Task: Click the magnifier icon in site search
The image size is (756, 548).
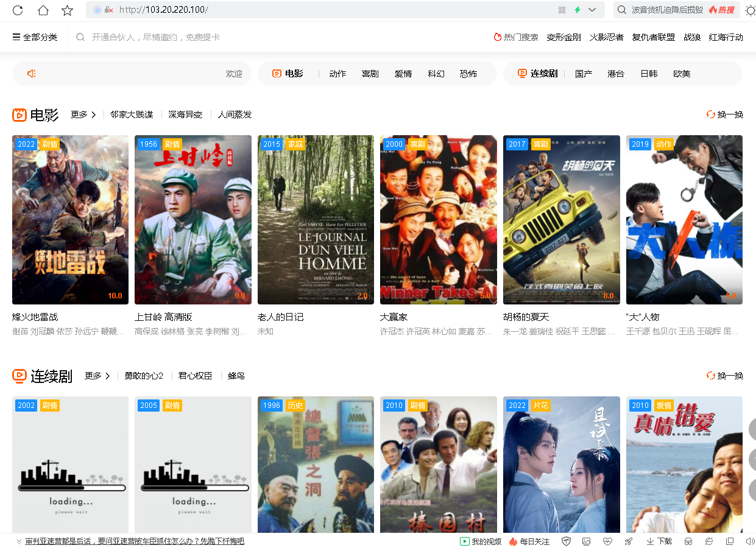Action: 80,37
